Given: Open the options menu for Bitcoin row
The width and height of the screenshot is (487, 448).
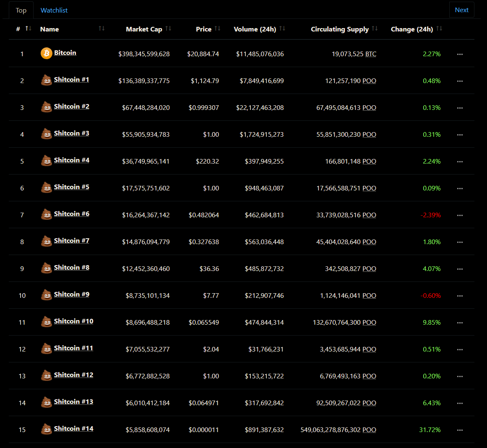Looking at the screenshot, I should coord(460,54).
